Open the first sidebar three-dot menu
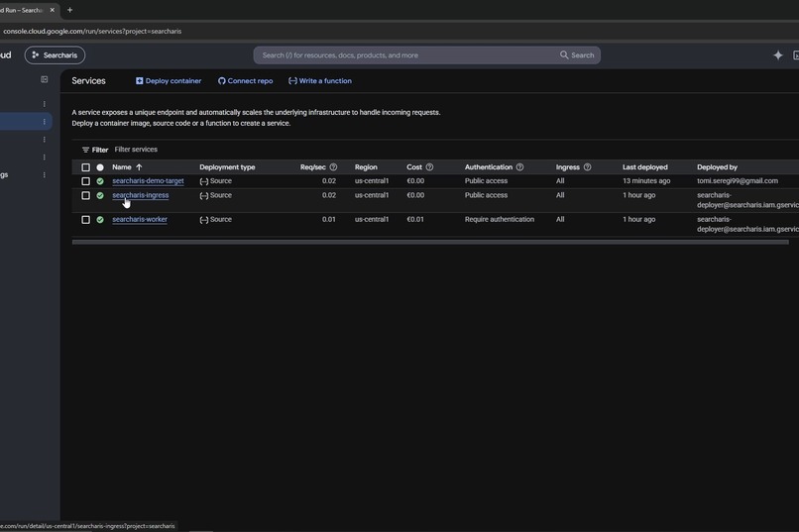This screenshot has width=799, height=532. (45, 104)
